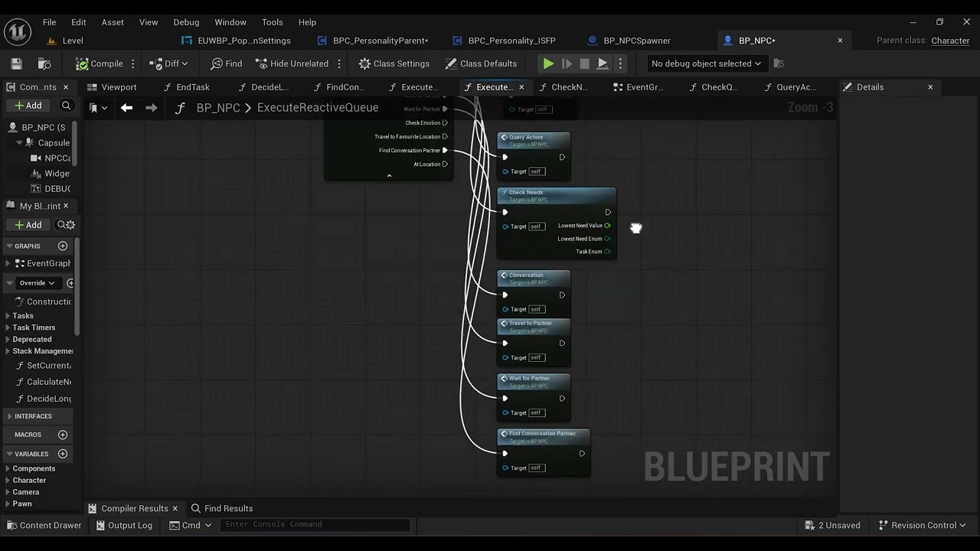The image size is (980, 551).
Task: Compile the blueprint
Action: [100, 64]
